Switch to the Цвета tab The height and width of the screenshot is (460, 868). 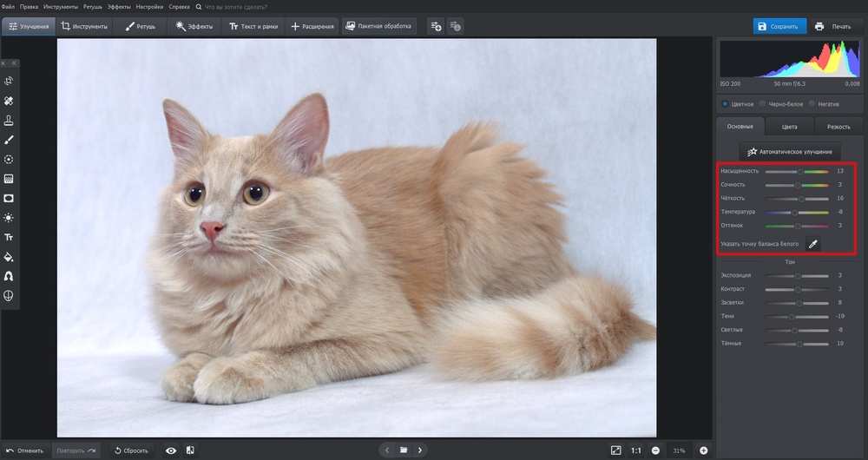click(x=789, y=127)
